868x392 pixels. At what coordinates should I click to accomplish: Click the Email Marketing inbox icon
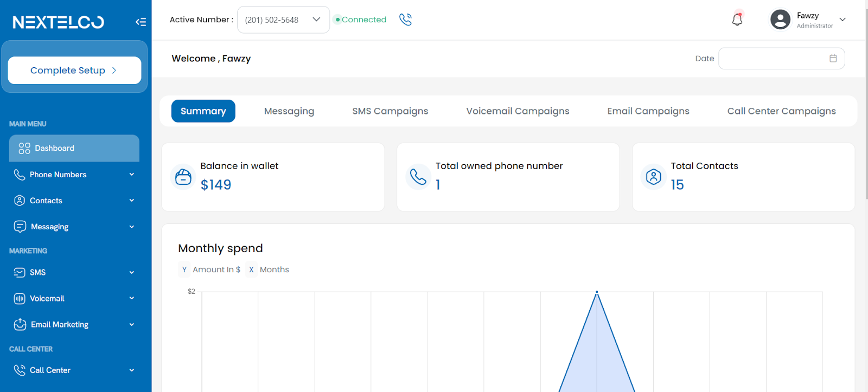(x=20, y=324)
